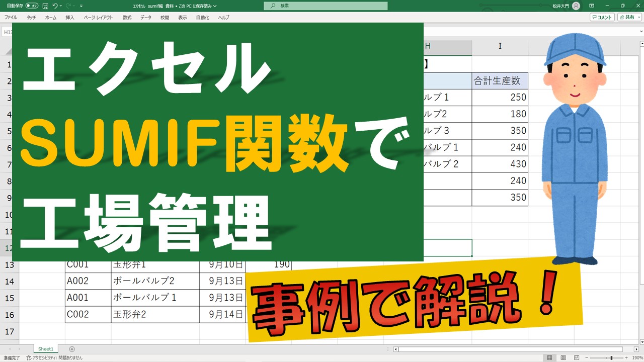The width and height of the screenshot is (644, 362).
Task: Click the 9月14日 date cell
Action: click(x=222, y=315)
